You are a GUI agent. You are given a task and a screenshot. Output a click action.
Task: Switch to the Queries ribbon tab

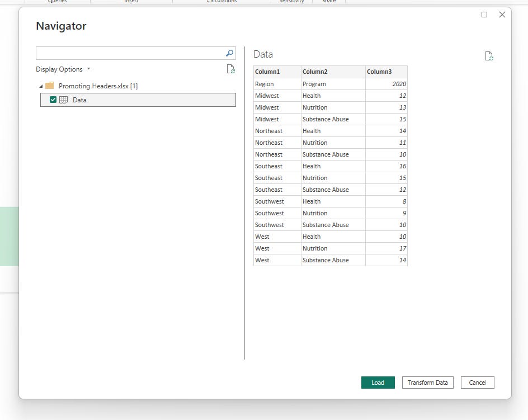[58, 2]
